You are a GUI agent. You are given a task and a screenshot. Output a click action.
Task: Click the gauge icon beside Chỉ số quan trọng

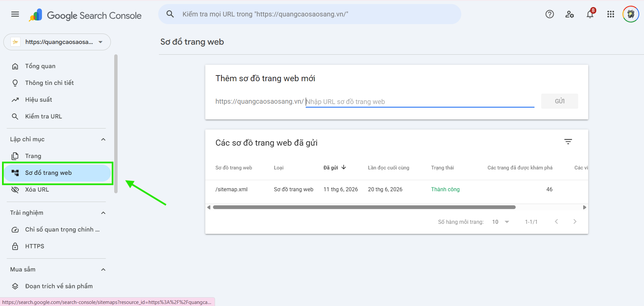pos(15,229)
